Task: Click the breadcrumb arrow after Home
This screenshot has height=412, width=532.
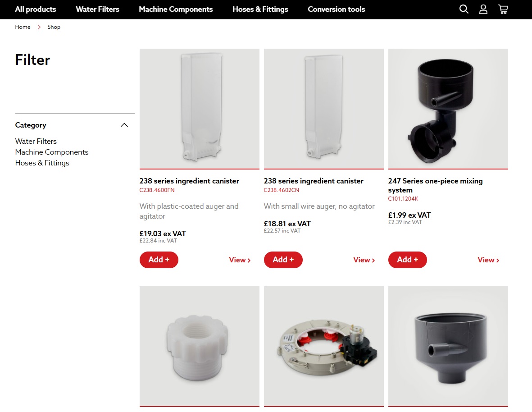Action: pyautogui.click(x=39, y=27)
